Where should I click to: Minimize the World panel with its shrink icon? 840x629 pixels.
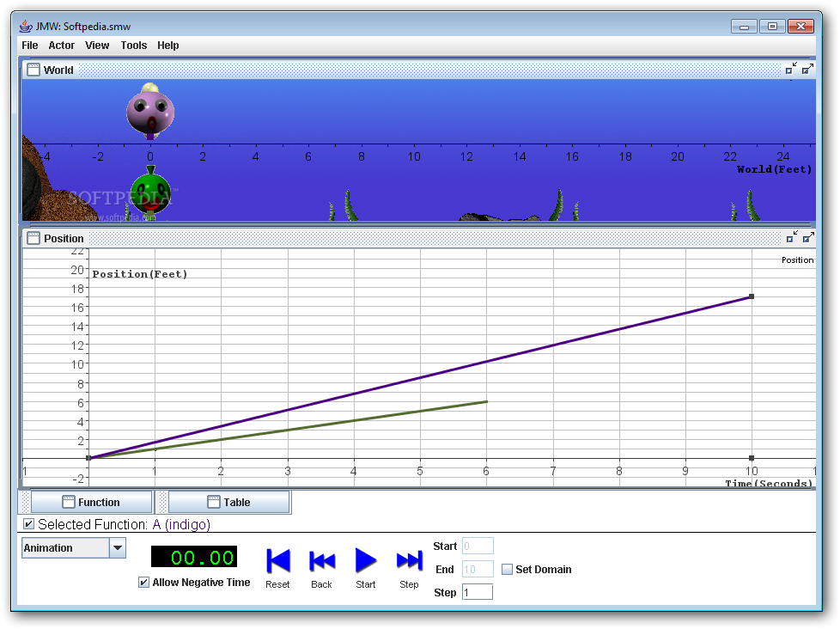pyautogui.click(x=791, y=69)
